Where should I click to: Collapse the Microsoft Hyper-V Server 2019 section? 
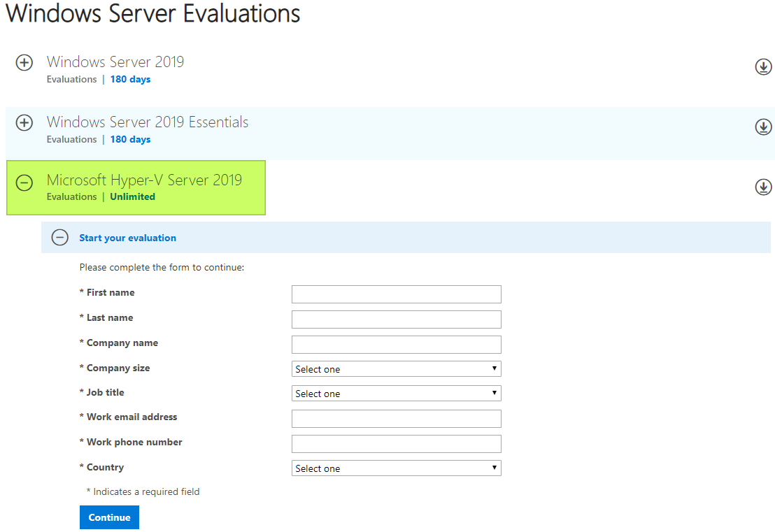click(24, 182)
